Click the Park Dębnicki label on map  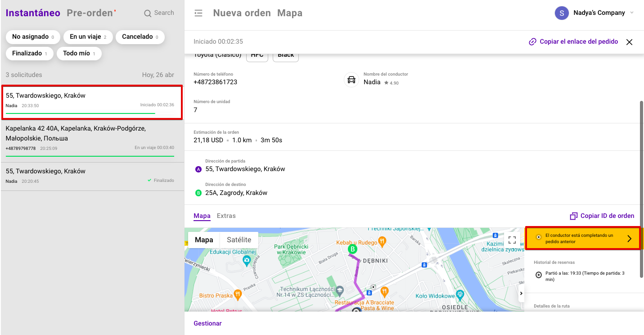pos(292,249)
